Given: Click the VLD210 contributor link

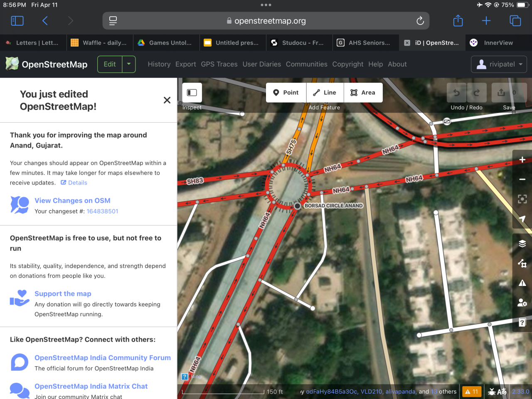Looking at the screenshot, I should pos(371,392).
